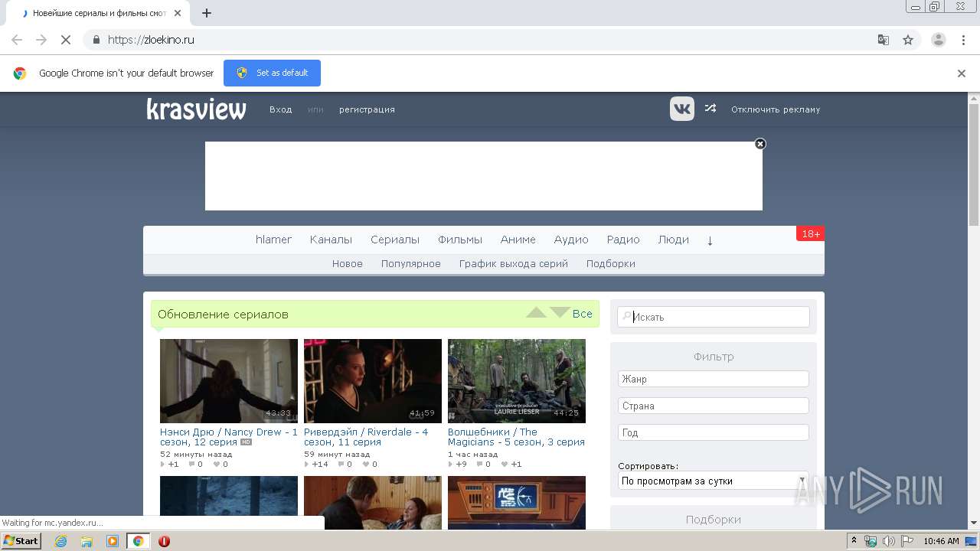Viewport: 980px width, 551px height.
Task: Open Riverdale episode thumbnail
Action: click(373, 381)
